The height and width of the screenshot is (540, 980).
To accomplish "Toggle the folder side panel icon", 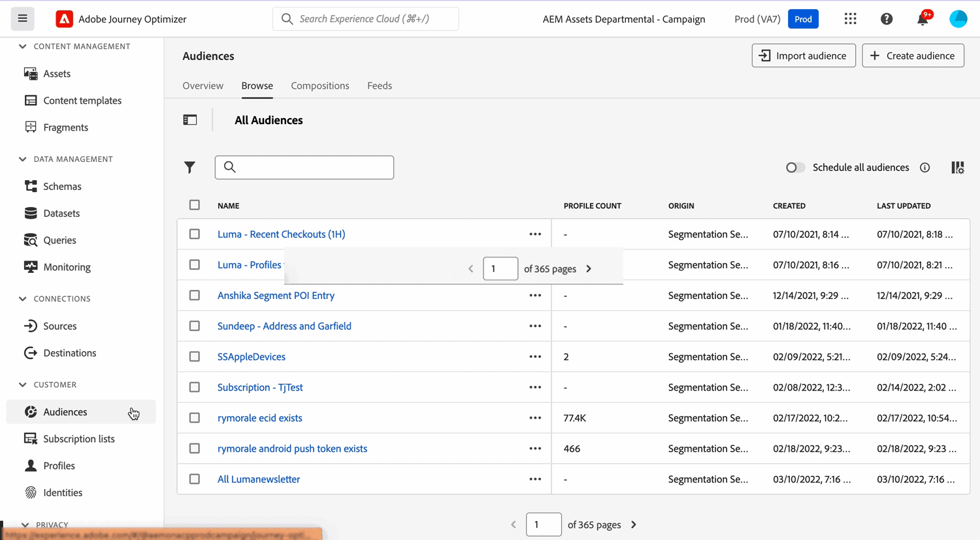I will (x=190, y=120).
